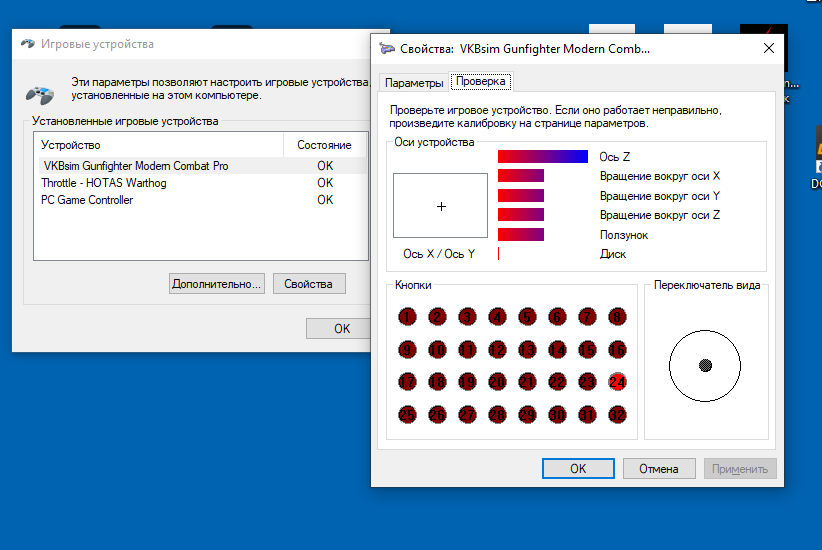Click button indicator 10
Viewport: 822px width, 550px height.
(437, 350)
